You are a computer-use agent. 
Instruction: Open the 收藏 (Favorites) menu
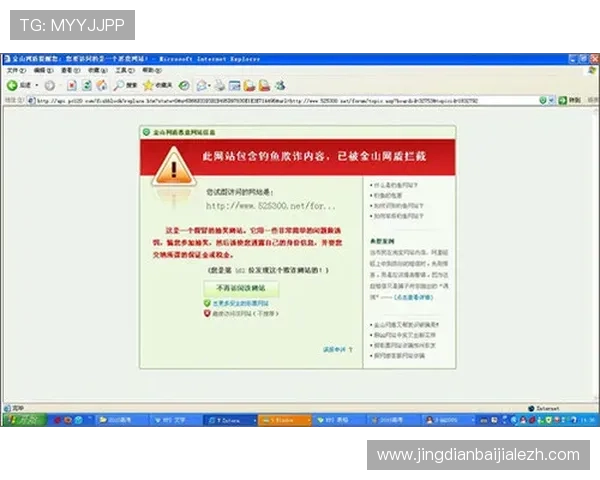pos(98,70)
